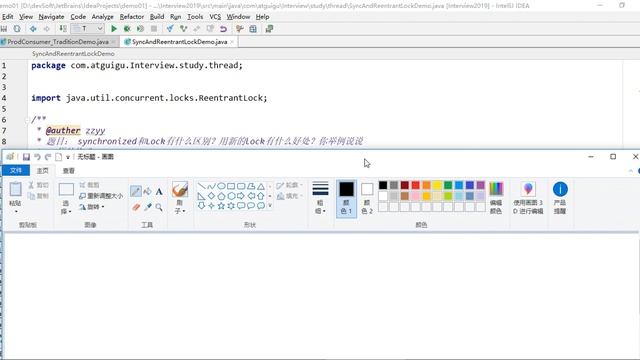
Task: Click the Redo arrow in Paint title bar
Action: pyautogui.click(x=48, y=157)
